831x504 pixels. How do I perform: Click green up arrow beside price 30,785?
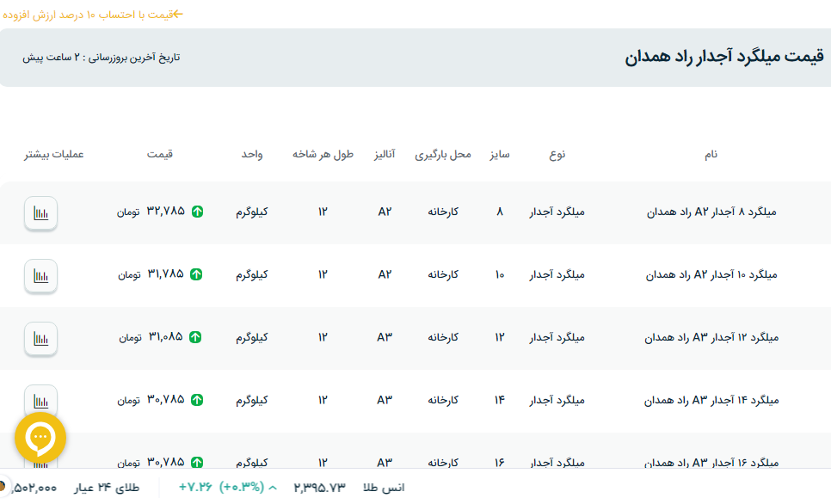coord(197,400)
